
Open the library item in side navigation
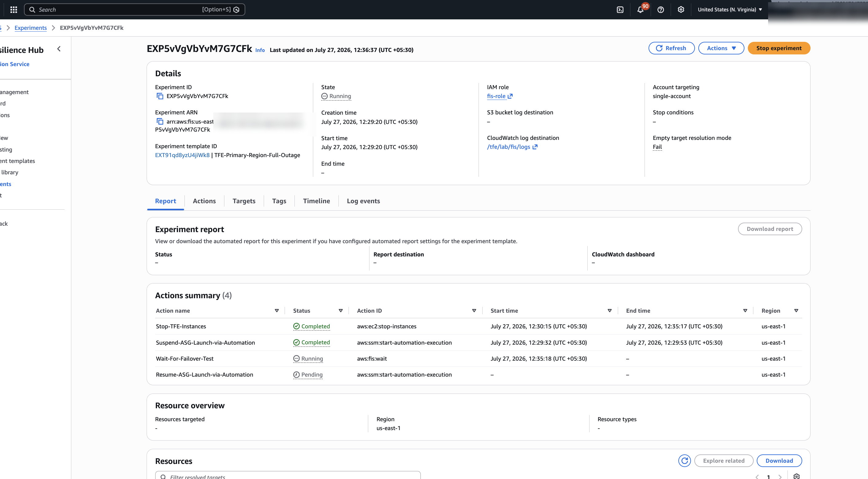(10, 172)
